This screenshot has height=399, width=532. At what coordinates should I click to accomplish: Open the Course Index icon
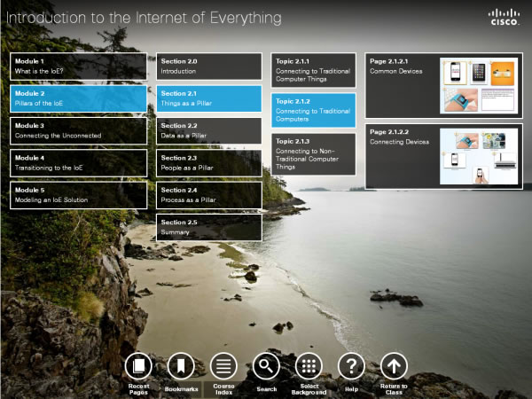click(223, 365)
